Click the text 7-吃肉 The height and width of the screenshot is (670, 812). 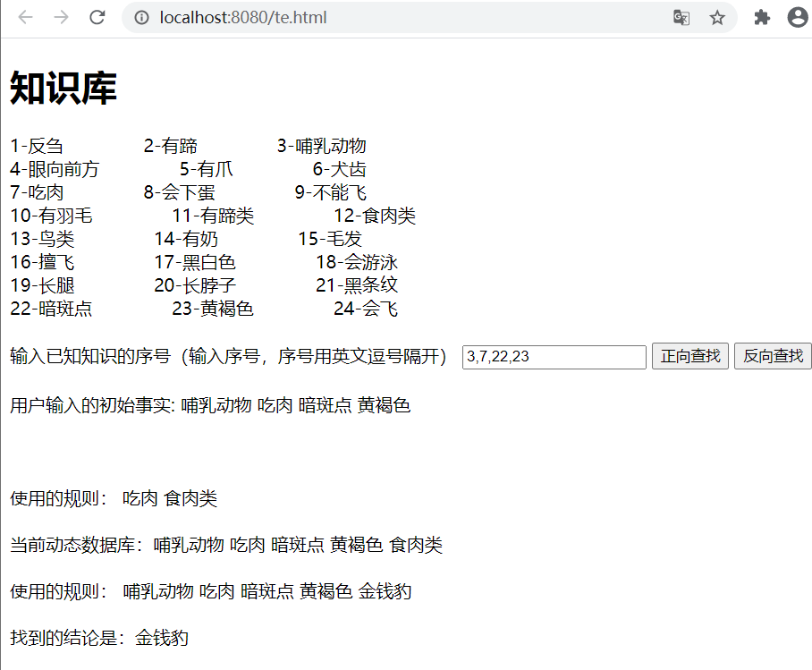pyautogui.click(x=37, y=192)
